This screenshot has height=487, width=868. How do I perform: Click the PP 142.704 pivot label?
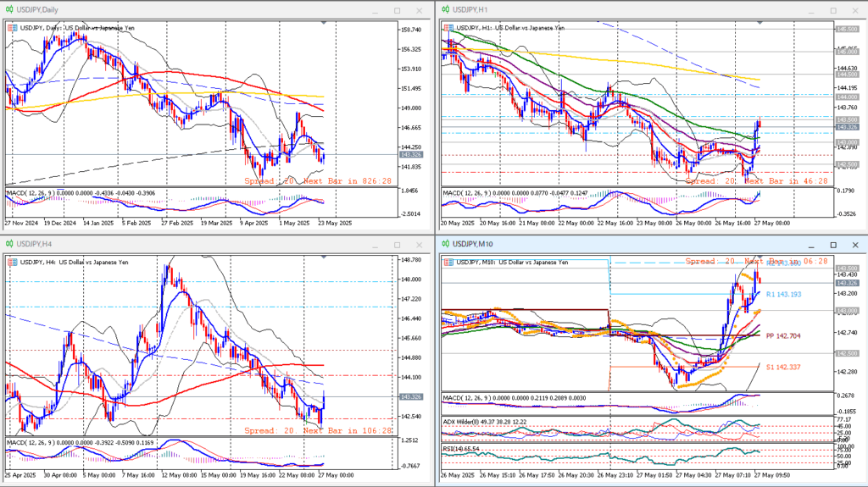(x=783, y=336)
